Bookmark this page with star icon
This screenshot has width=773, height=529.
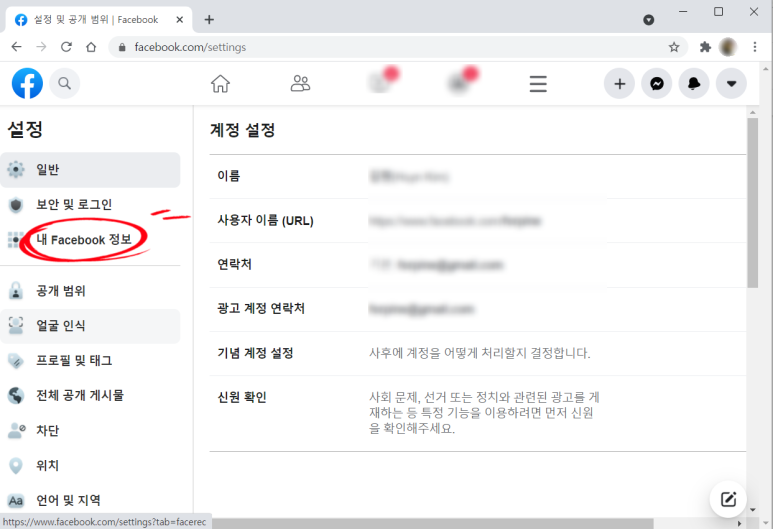(674, 47)
